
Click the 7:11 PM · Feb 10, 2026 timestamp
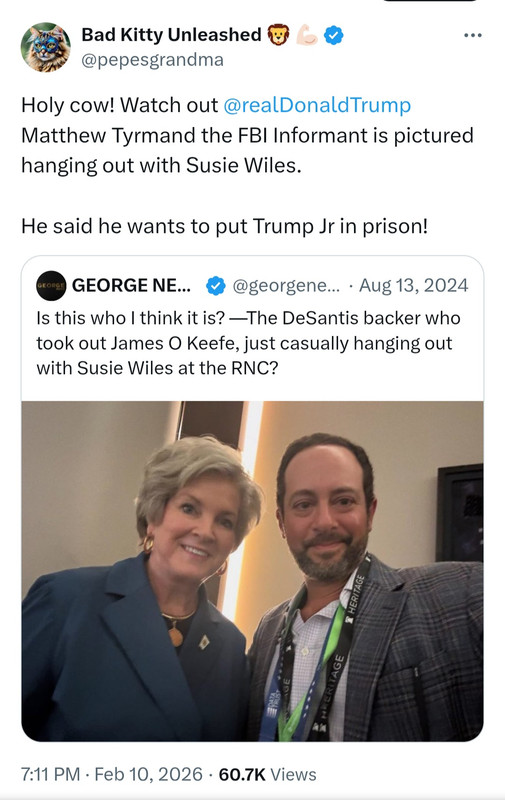coord(112,774)
